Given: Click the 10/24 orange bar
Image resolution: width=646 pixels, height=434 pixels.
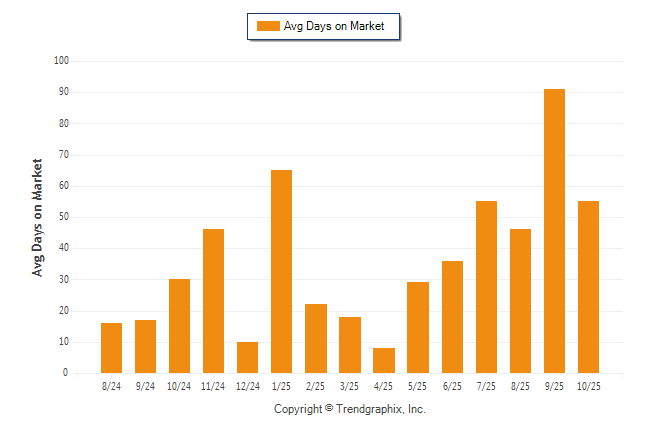Looking at the screenshot, I should (x=180, y=326).
